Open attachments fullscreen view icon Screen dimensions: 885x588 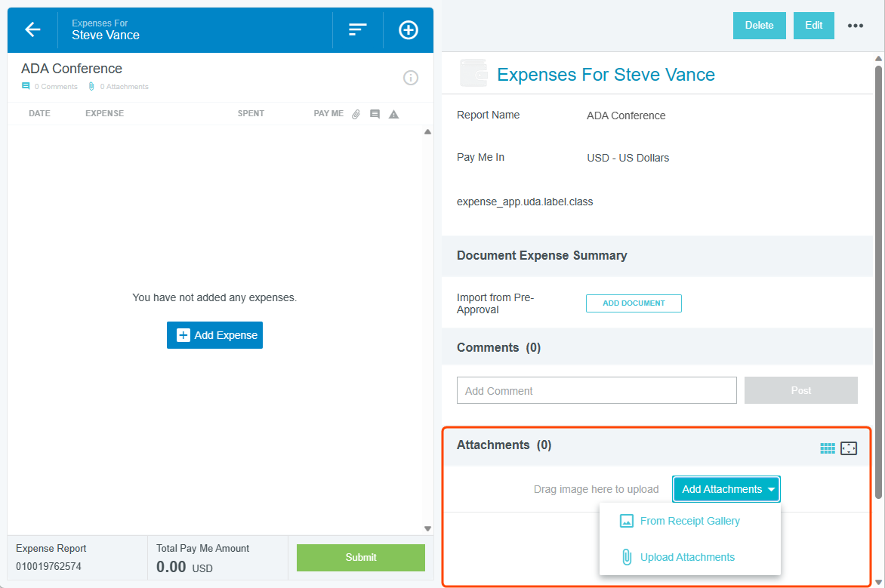(x=849, y=448)
